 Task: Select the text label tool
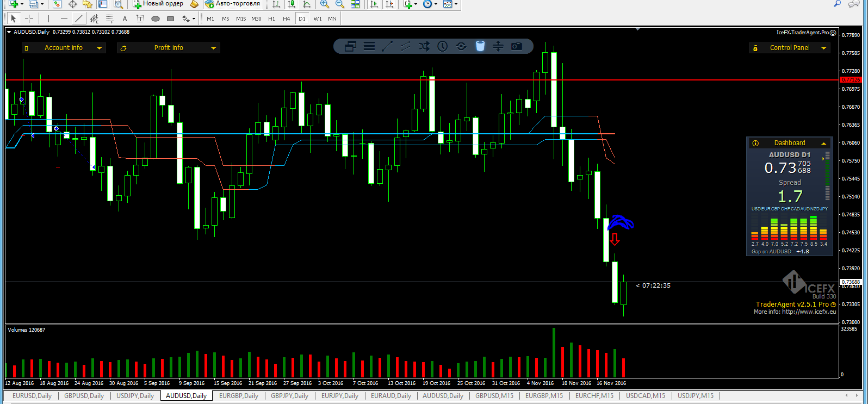click(x=140, y=18)
